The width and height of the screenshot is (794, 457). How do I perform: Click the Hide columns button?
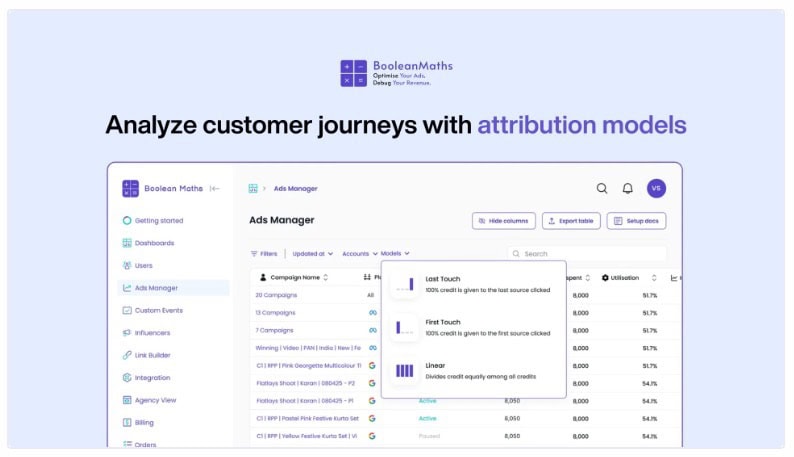coord(503,220)
